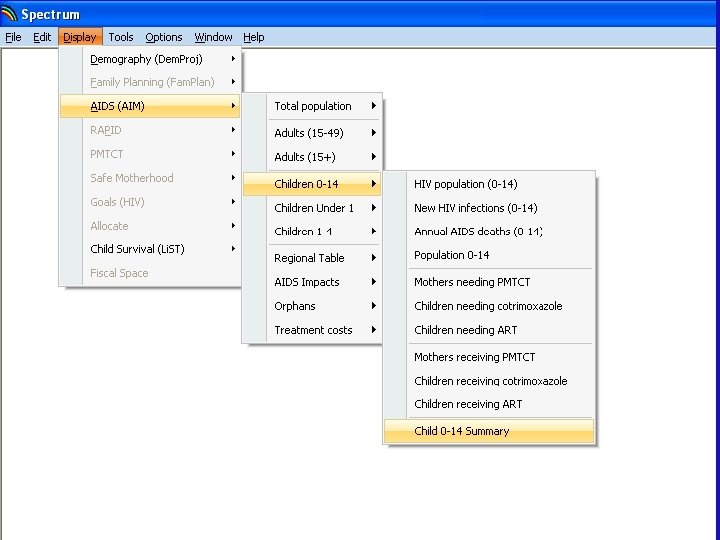Choose Children needing cotrimoxazole
The height and width of the screenshot is (540, 720).
489,306
